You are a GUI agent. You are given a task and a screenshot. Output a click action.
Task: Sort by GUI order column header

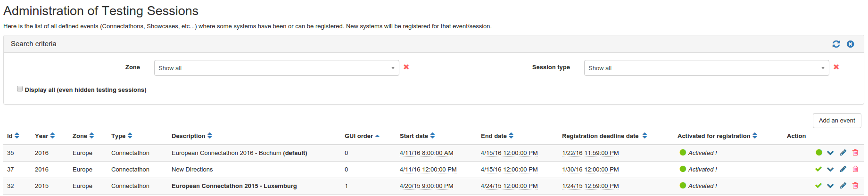coord(362,136)
